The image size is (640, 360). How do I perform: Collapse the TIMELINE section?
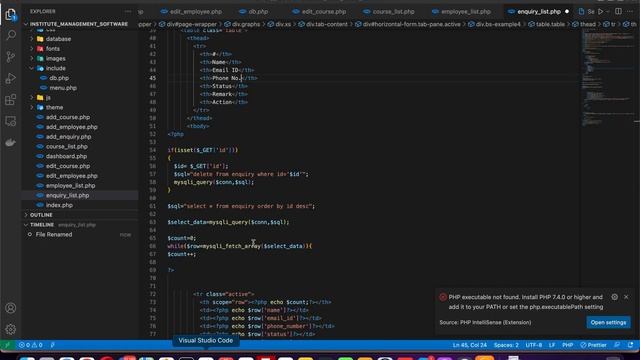point(42,225)
